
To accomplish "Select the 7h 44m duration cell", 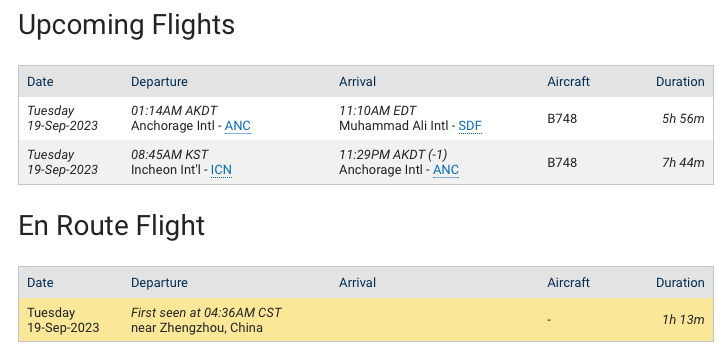I will (x=683, y=162).
